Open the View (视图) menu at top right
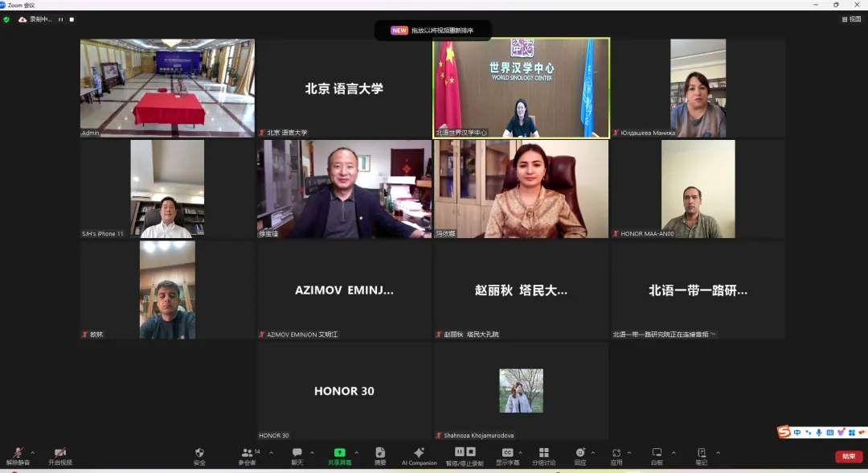Image resolution: width=868 pixels, height=473 pixels. pyautogui.click(x=851, y=19)
